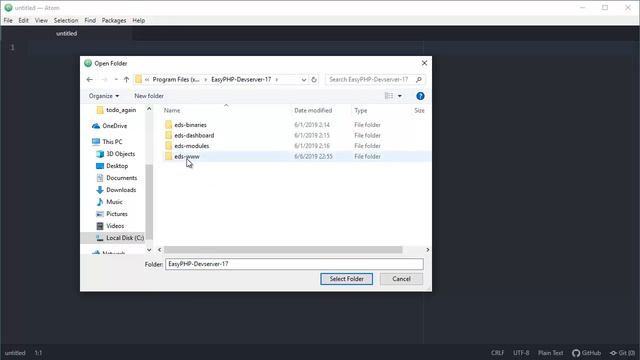Open the GitHub panel from status bar

point(587,353)
